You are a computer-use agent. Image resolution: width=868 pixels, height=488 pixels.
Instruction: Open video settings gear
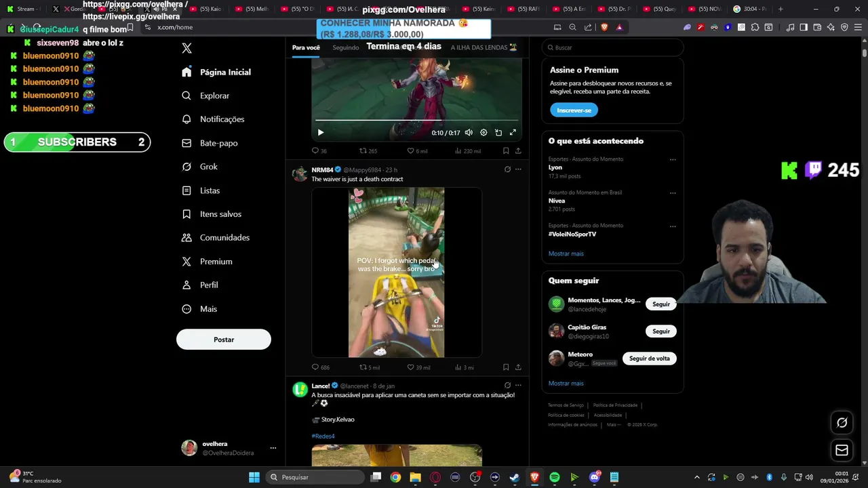click(x=484, y=133)
